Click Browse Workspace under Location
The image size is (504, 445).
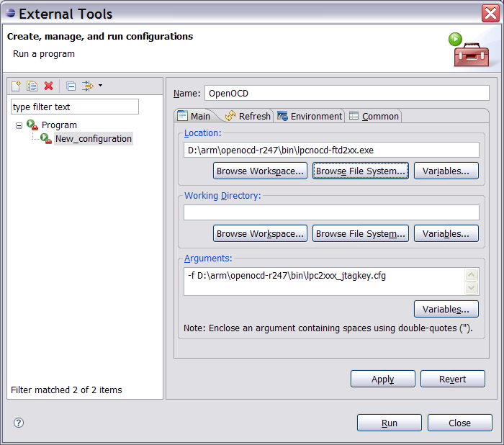point(260,171)
